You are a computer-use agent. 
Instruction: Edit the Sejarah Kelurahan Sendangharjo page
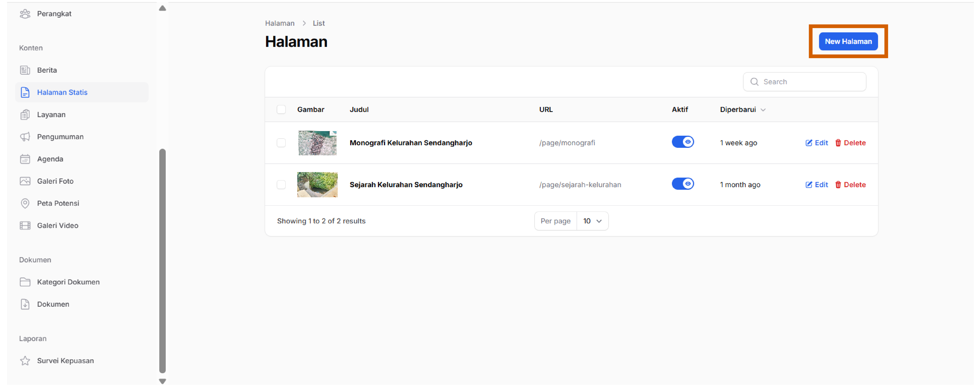[816, 185]
